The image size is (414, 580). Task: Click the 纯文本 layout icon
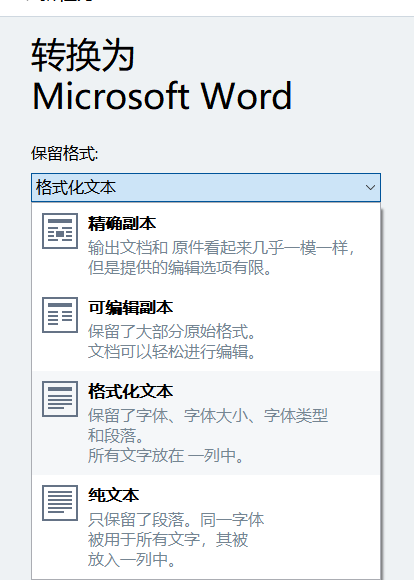pyautogui.click(x=60, y=503)
